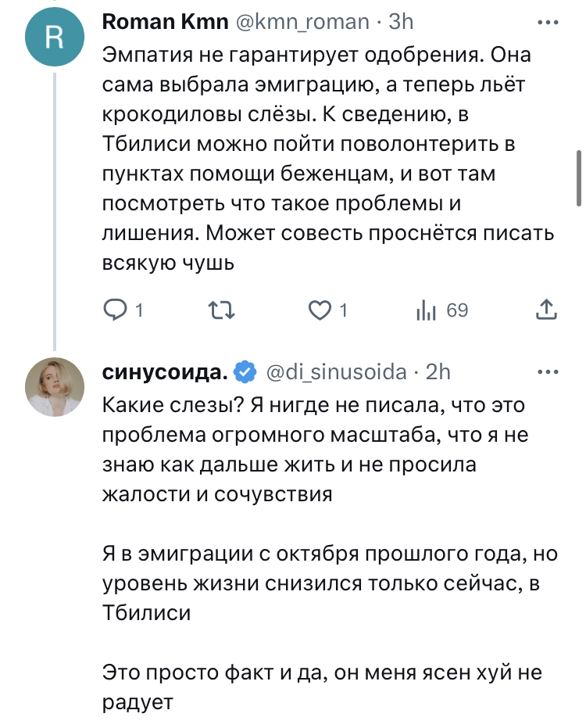Open more options for синусоида's reply
The image size is (586, 728).
[549, 370]
